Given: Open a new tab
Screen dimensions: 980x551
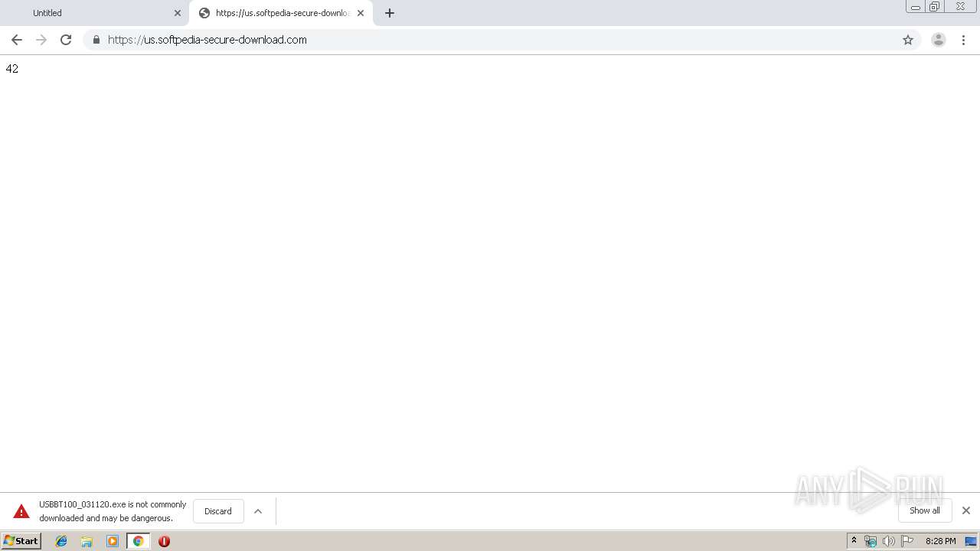Looking at the screenshot, I should [390, 13].
